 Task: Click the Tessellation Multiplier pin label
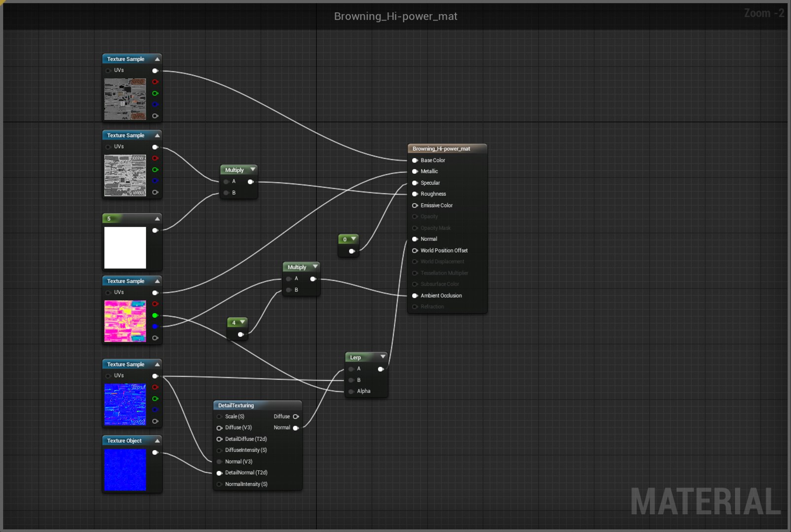pos(445,273)
